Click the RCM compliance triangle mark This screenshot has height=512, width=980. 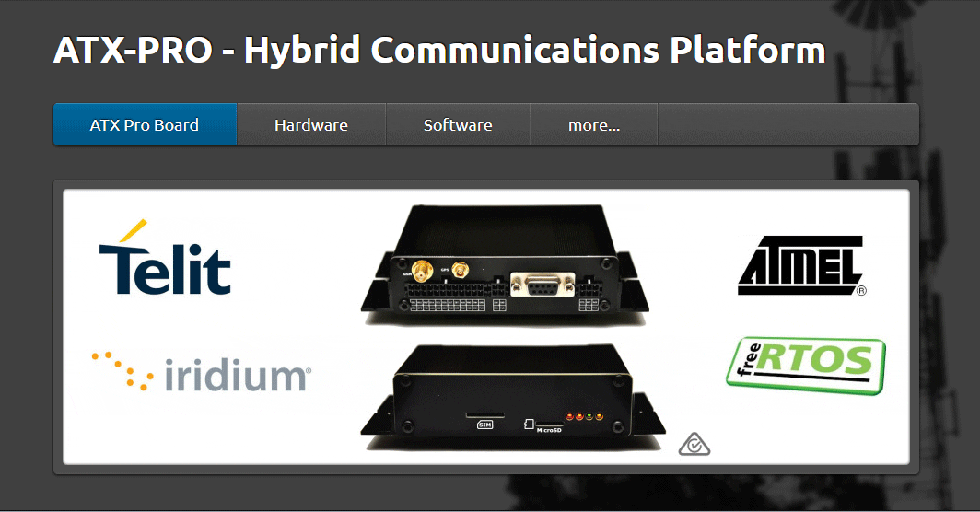(x=694, y=444)
